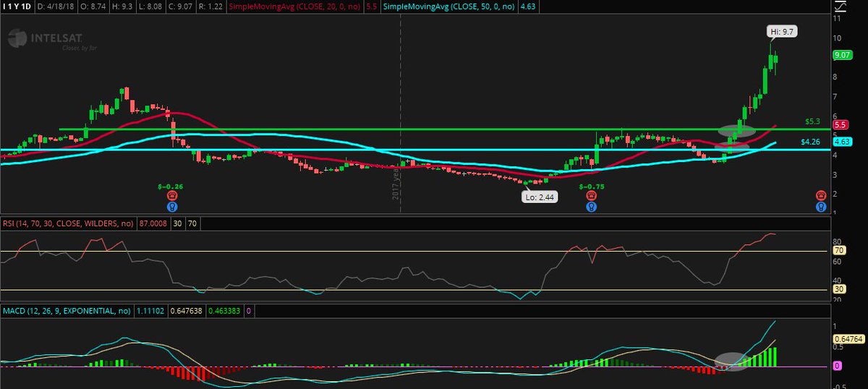This screenshot has height=389, width=868.
Task: Click the 0.64764 tag on MACD axis
Action: tap(848, 338)
